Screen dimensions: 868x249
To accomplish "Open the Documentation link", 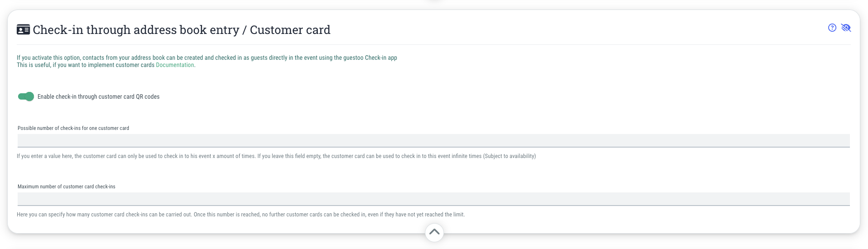I will coord(175,65).
